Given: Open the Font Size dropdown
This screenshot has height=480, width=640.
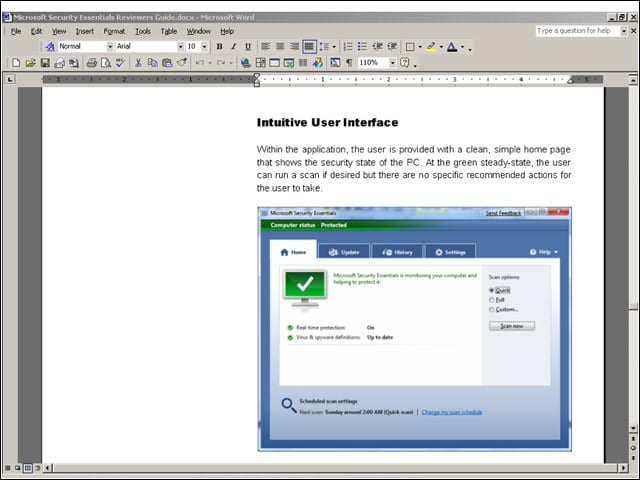Looking at the screenshot, I should pos(204,47).
